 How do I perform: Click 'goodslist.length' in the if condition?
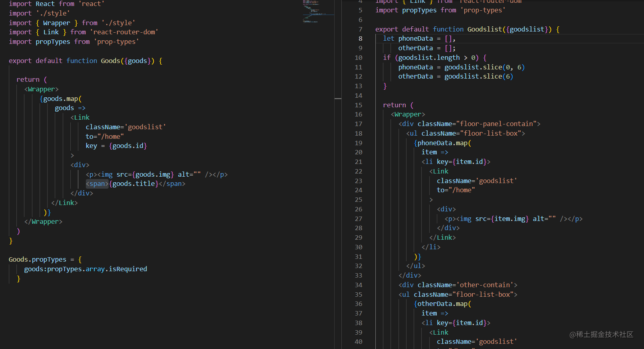point(429,57)
